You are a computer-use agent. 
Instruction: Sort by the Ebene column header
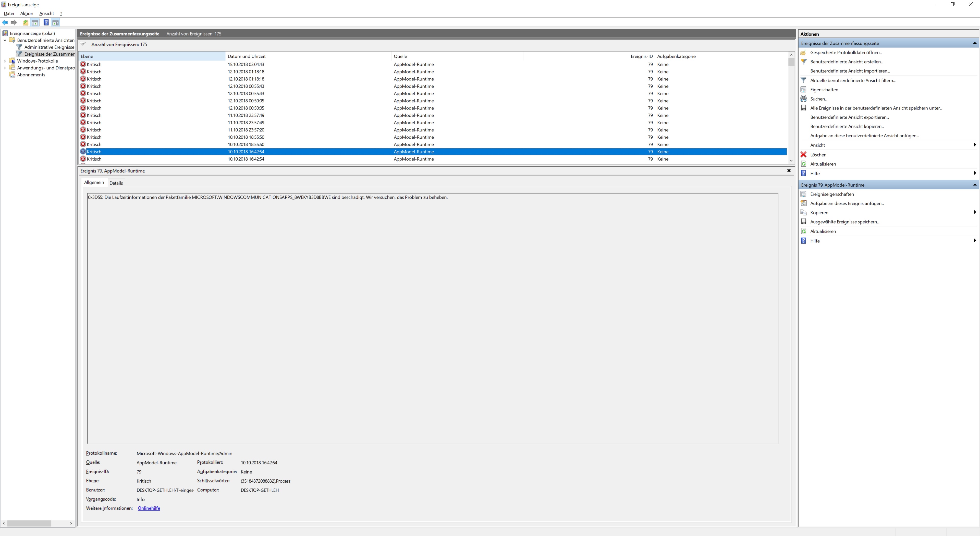pos(152,56)
